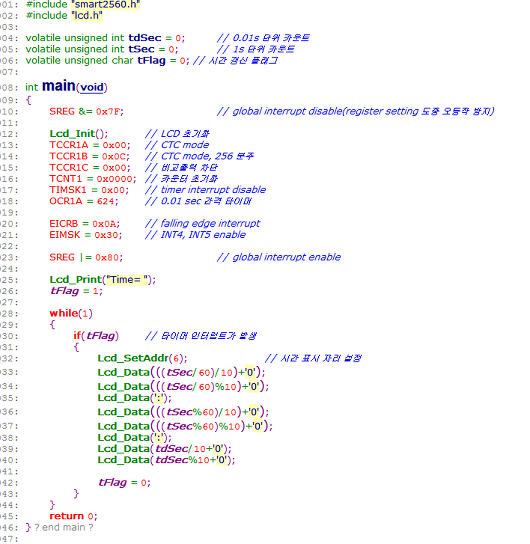Click Lcd_Data on the (tSec%60)%10 line

tap(123, 426)
